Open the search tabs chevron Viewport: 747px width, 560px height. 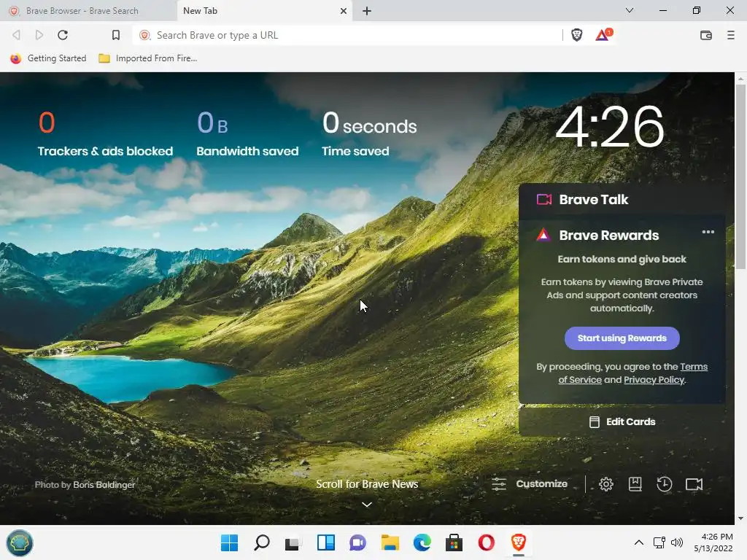click(630, 10)
